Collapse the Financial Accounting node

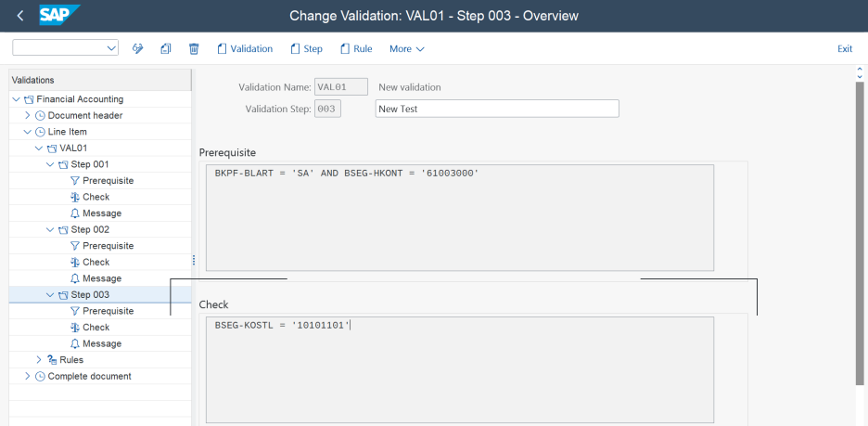(16, 99)
